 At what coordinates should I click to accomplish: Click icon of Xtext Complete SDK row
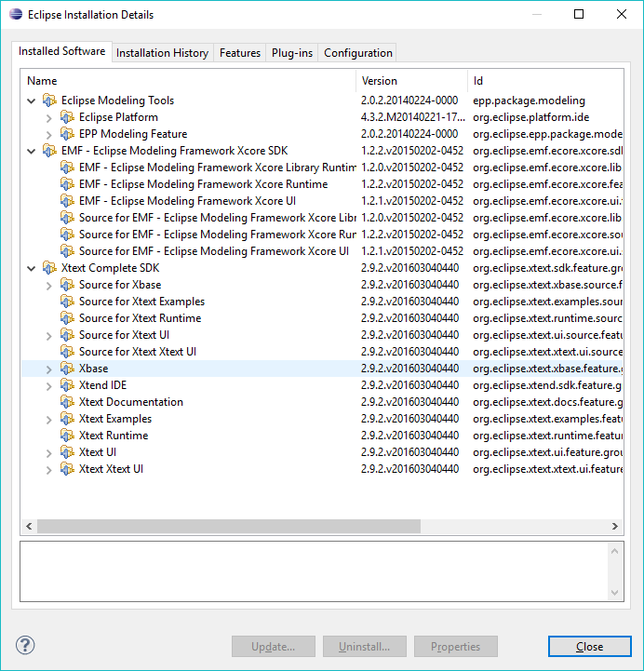[x=49, y=268]
